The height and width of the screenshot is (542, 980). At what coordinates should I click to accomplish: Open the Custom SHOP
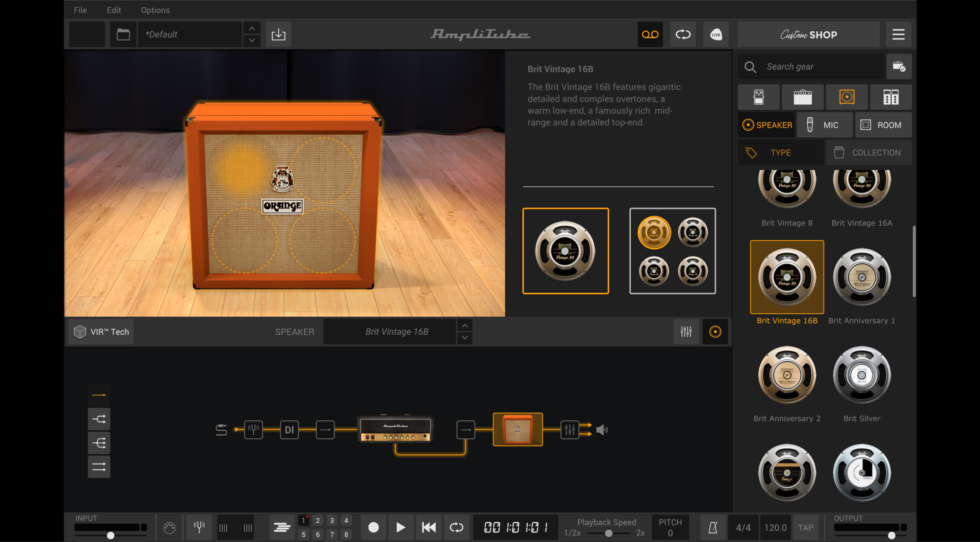point(808,34)
